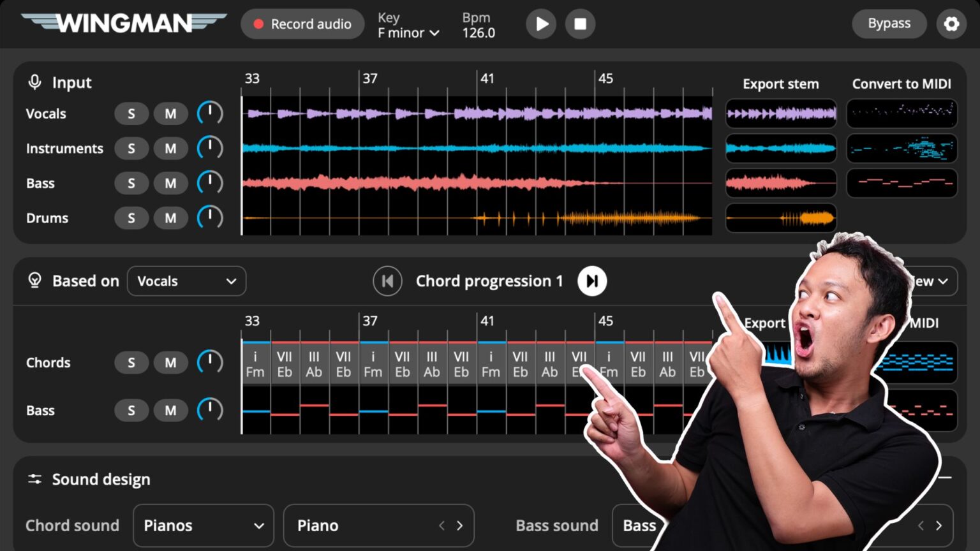This screenshot has height=551, width=980.
Task: Click the Vocals volume knob
Action: 210,114
